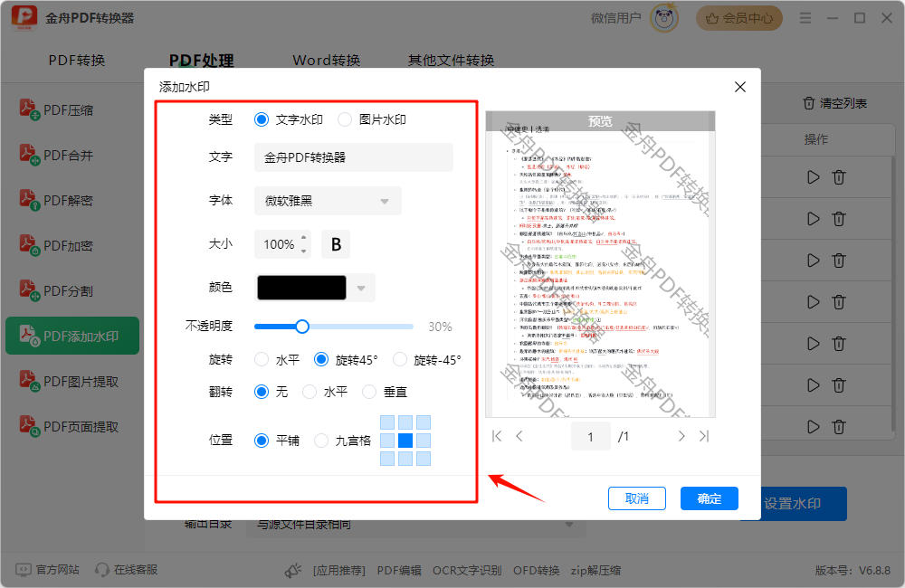Select 旋转45° rotation option
Image resolution: width=905 pixels, height=588 pixels.
321,359
